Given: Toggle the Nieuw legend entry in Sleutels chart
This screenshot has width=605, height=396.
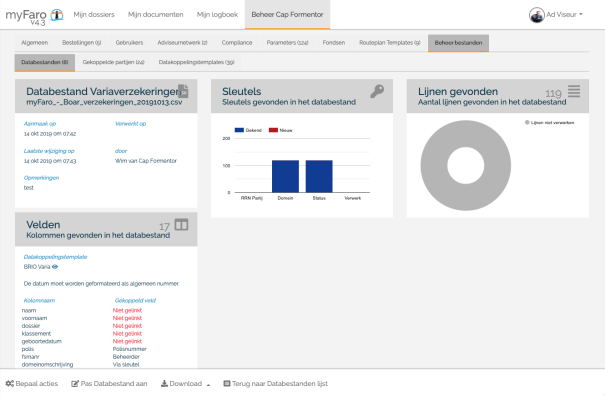Looking at the screenshot, I should [281, 130].
